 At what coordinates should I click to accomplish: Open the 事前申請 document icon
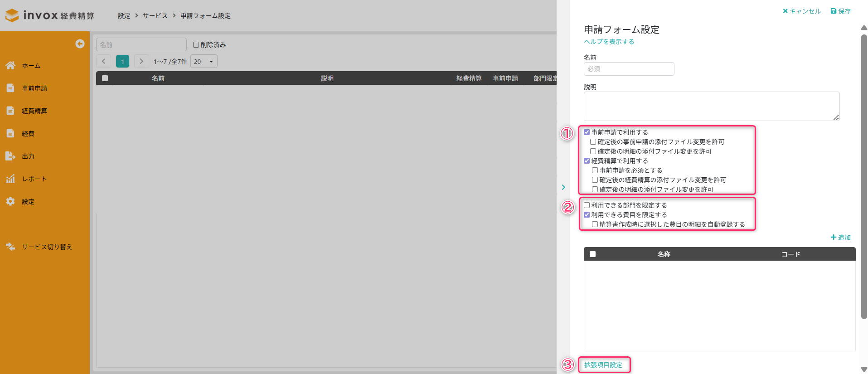pyautogui.click(x=10, y=88)
